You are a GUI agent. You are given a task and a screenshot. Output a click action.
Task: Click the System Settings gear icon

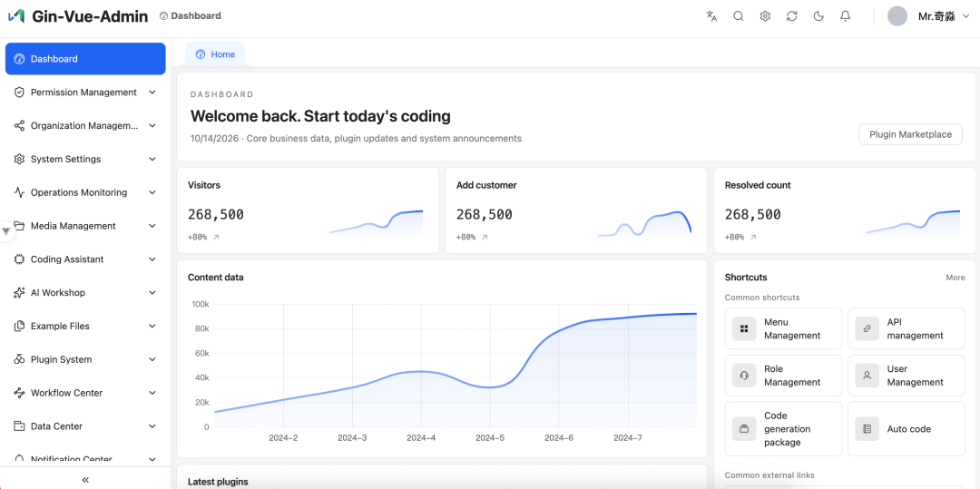(x=19, y=160)
